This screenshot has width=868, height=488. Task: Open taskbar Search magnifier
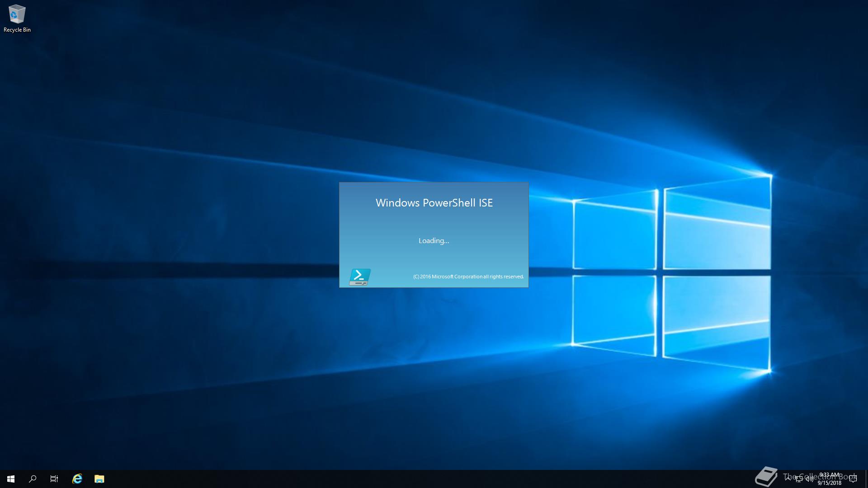coord(33,479)
